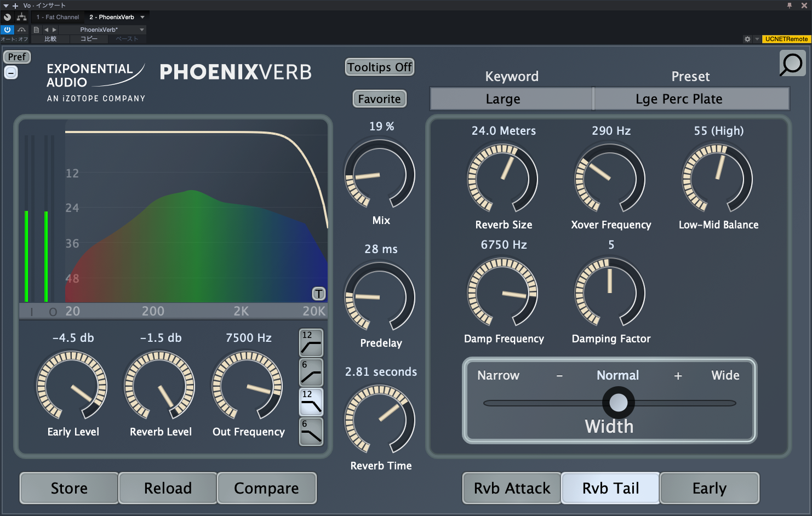Click the automation curve icon next to power
The height and width of the screenshot is (516, 812).
pyautogui.click(x=22, y=30)
